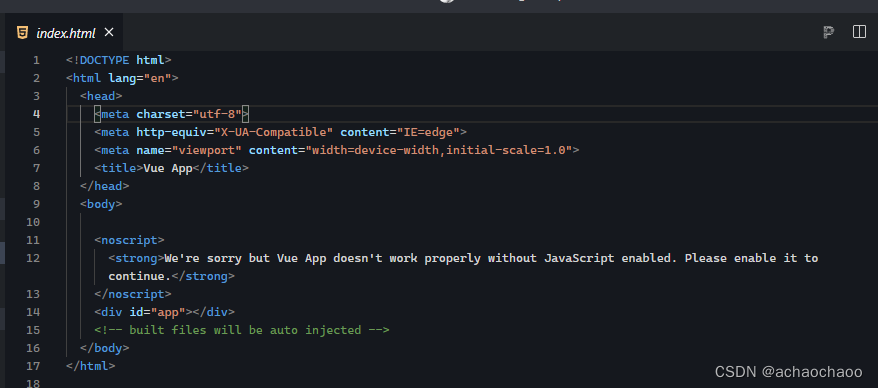Click the "continue." wrapped text
The image size is (878, 388).
tap(139, 276)
